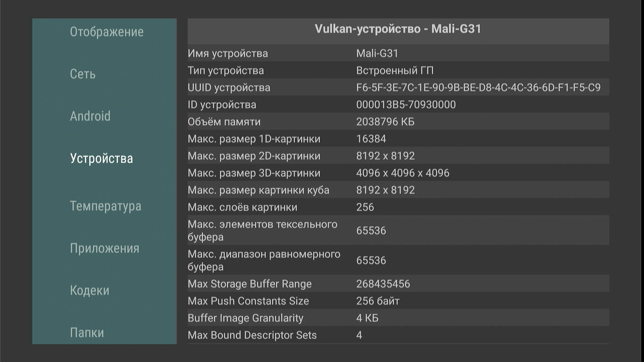Select the Папки menu item
The height and width of the screenshot is (362, 644).
[87, 333]
